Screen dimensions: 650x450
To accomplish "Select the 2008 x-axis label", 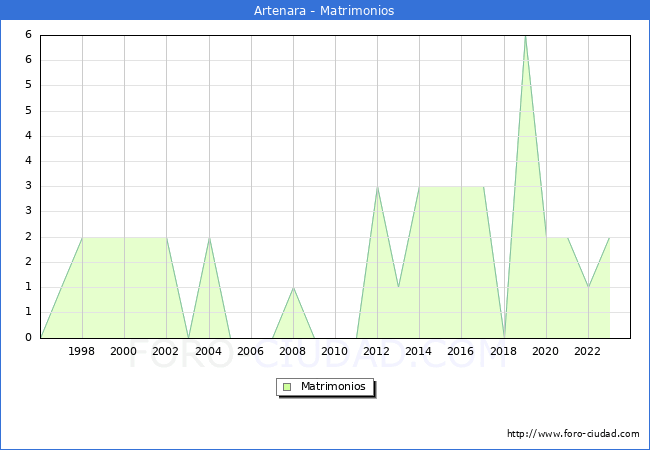I will pyautogui.click(x=293, y=351).
